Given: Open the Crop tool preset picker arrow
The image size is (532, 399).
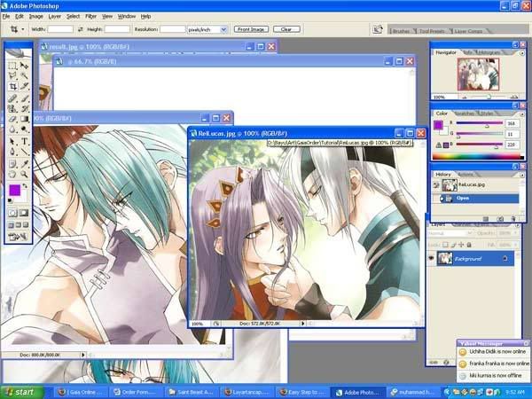Looking at the screenshot, I should tap(21, 29).
